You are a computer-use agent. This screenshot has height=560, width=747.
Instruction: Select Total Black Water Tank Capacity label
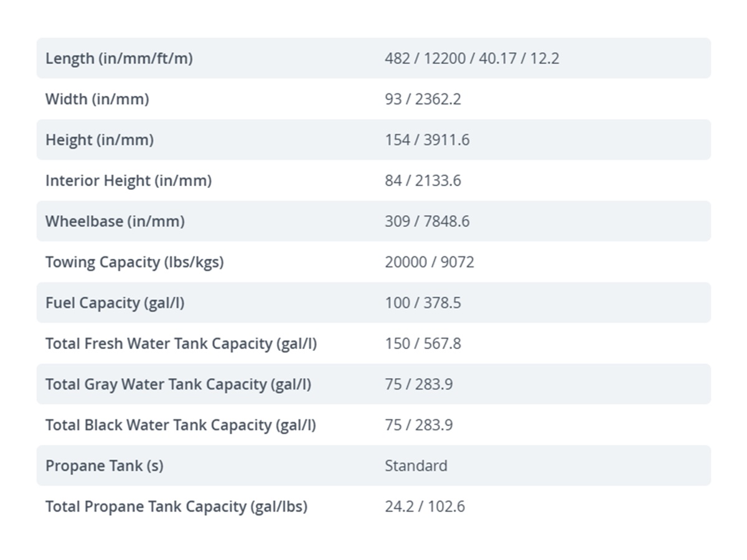pyautogui.click(x=181, y=425)
